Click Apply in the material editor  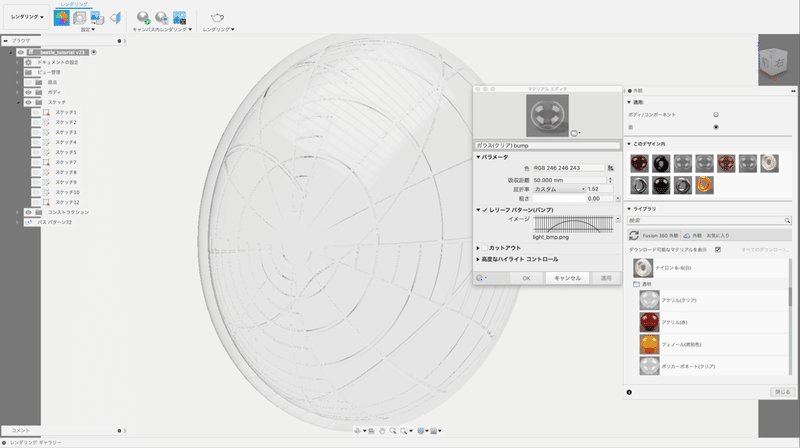tap(606, 278)
